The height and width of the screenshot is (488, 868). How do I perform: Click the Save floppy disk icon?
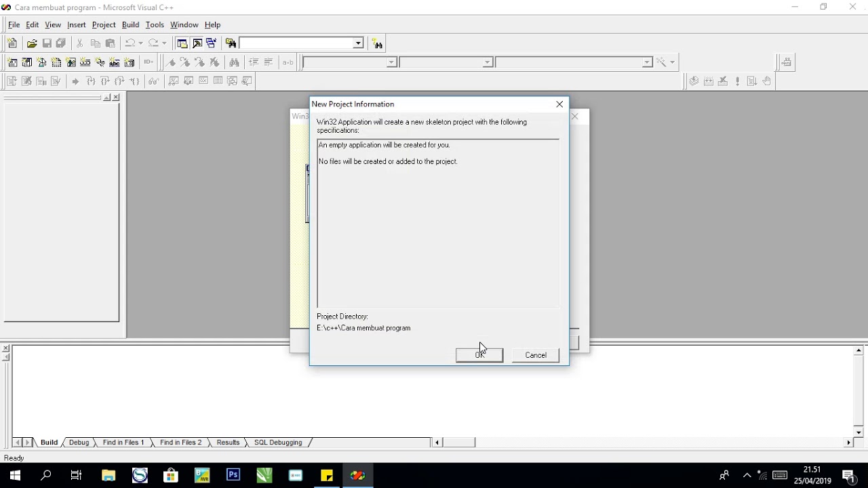tap(47, 43)
